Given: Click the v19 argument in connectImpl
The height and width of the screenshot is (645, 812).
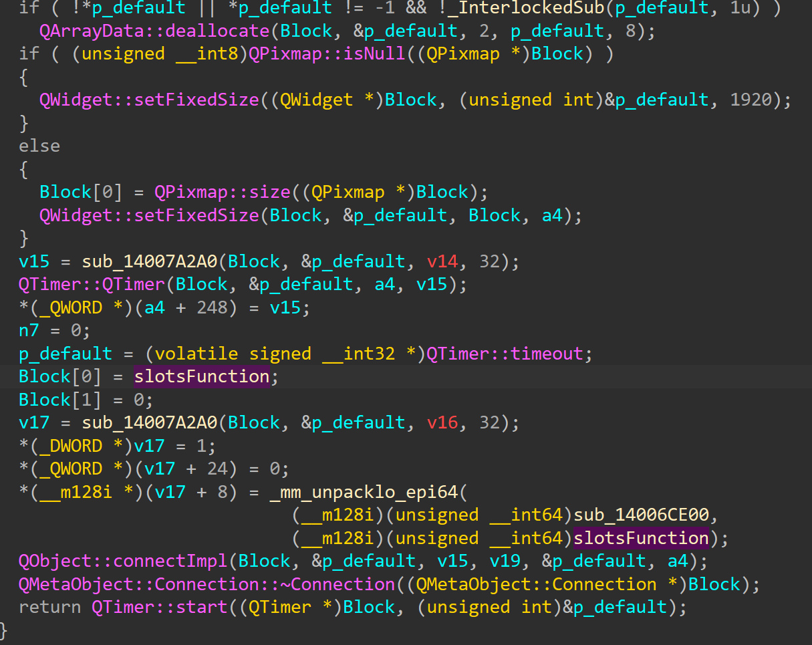Looking at the screenshot, I should click(x=506, y=561).
